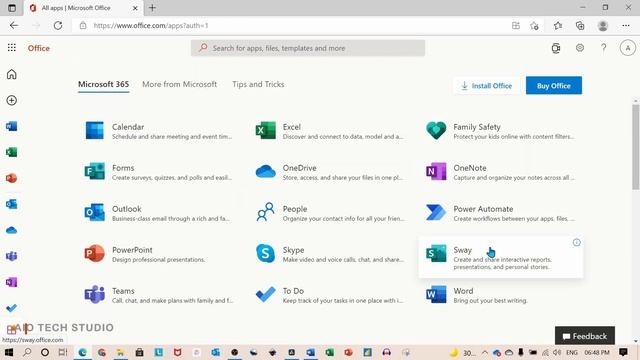Launch the OneNote app tile
This screenshot has width=640, height=360.
[x=500, y=172]
